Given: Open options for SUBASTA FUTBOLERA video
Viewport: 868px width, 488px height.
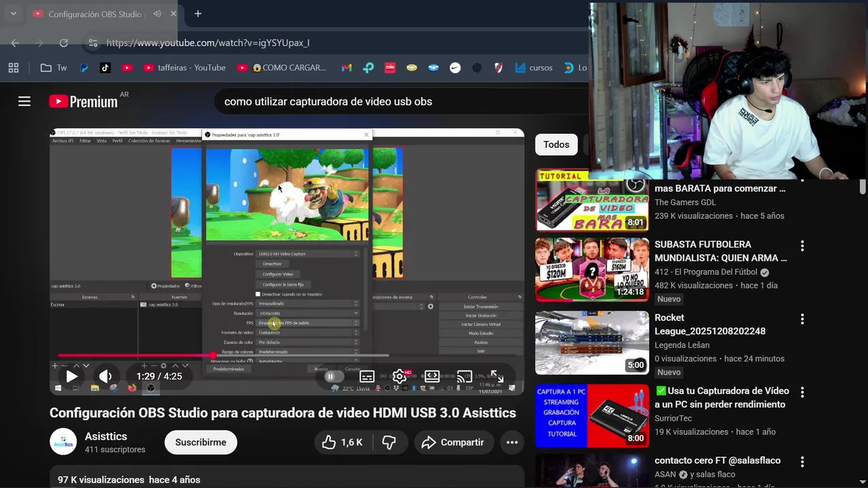Looking at the screenshot, I should tap(802, 245).
